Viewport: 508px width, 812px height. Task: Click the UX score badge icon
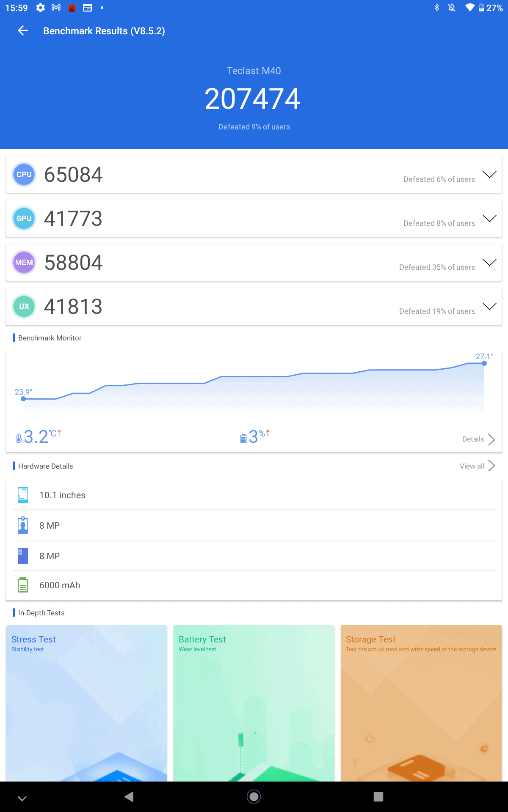click(24, 307)
